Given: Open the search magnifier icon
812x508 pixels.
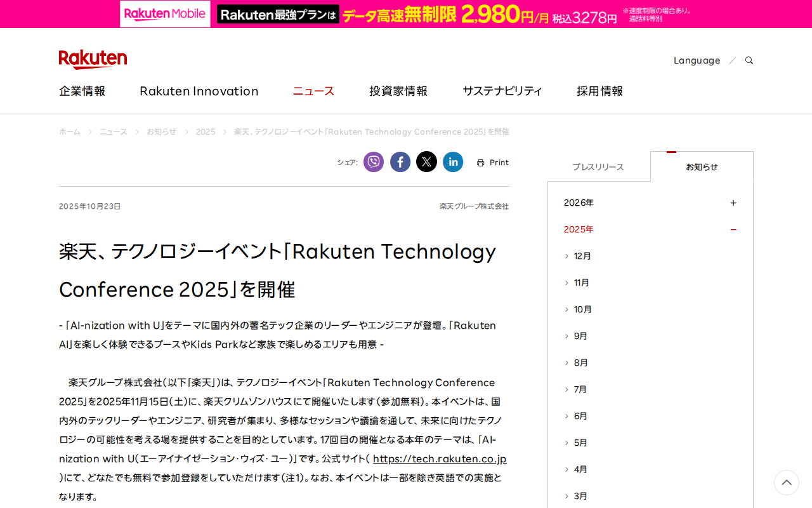Looking at the screenshot, I should (749, 60).
